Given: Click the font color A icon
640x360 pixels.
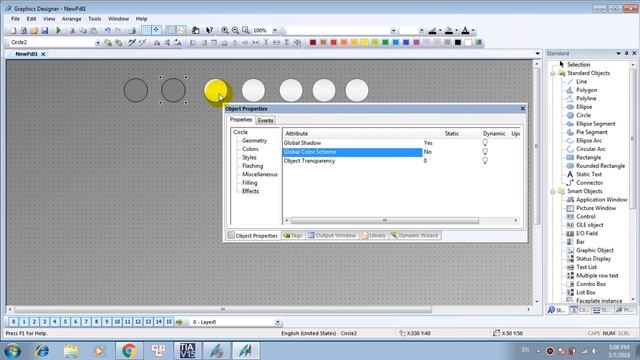Looking at the screenshot, I should coord(465,31).
